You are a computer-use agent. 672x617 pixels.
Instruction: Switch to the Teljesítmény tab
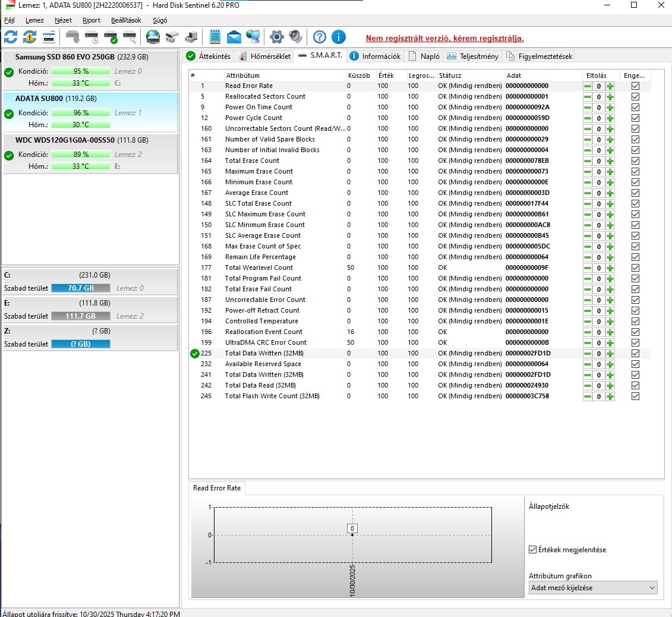pos(473,56)
